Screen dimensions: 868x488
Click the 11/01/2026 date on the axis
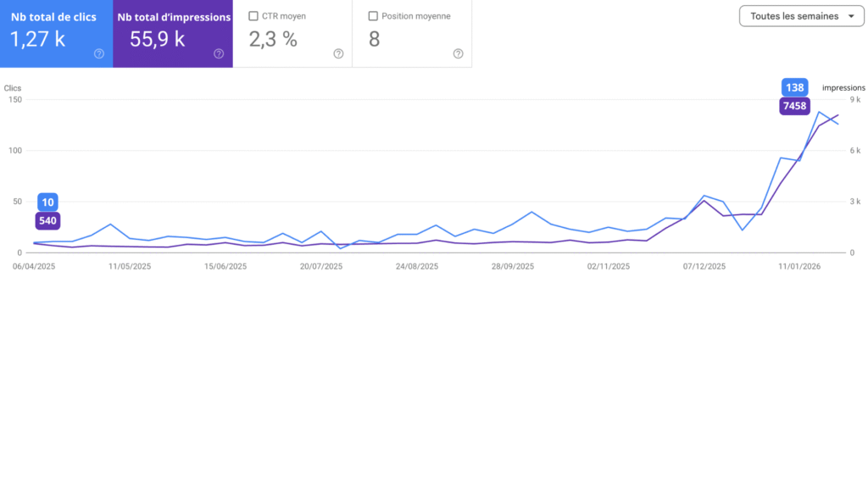pos(800,266)
